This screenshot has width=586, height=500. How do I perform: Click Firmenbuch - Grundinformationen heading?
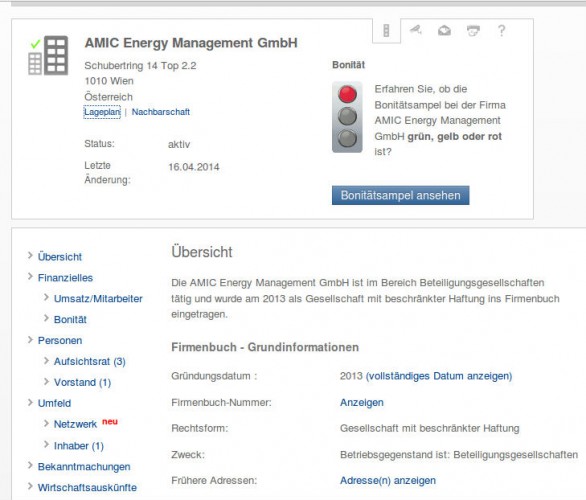(x=265, y=347)
